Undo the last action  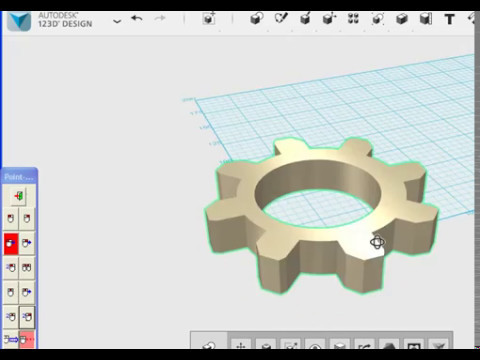click(137, 18)
